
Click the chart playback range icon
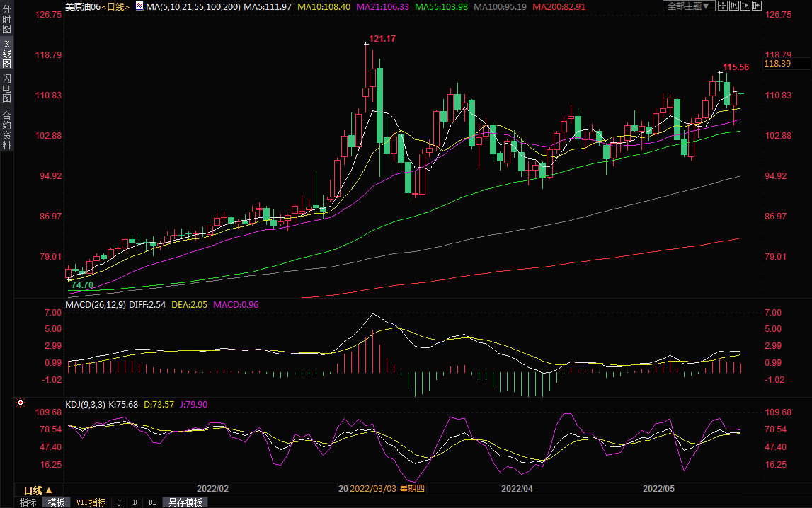click(745, 6)
